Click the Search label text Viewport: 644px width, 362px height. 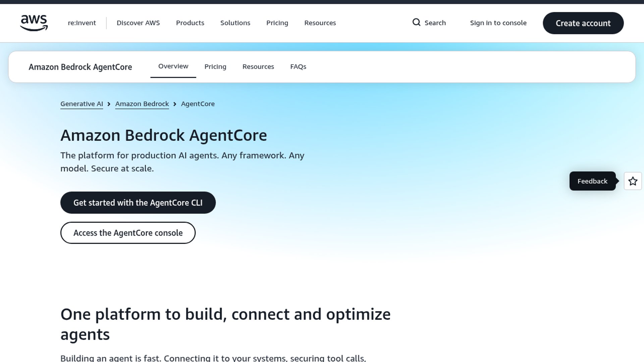pos(435,23)
